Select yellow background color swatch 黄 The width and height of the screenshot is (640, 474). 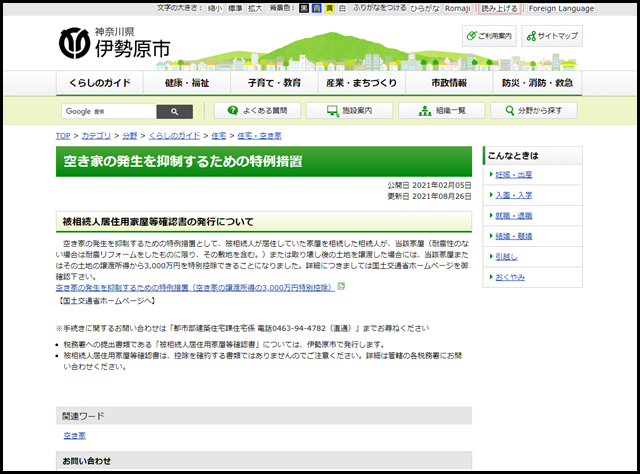point(329,8)
